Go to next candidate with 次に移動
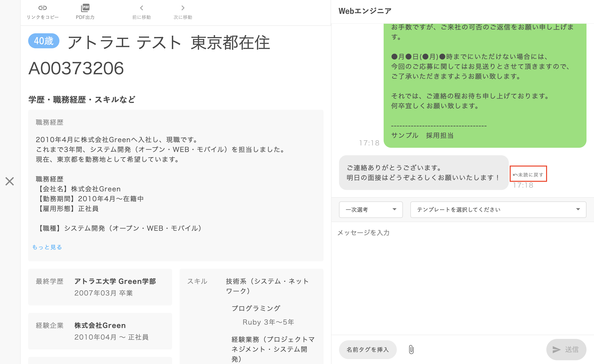 (x=183, y=12)
